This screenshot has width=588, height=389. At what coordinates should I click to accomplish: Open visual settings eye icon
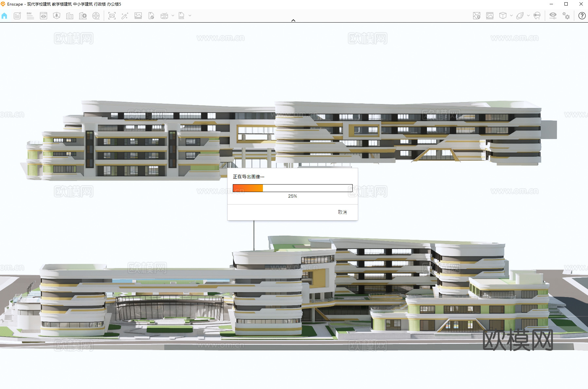(553, 16)
